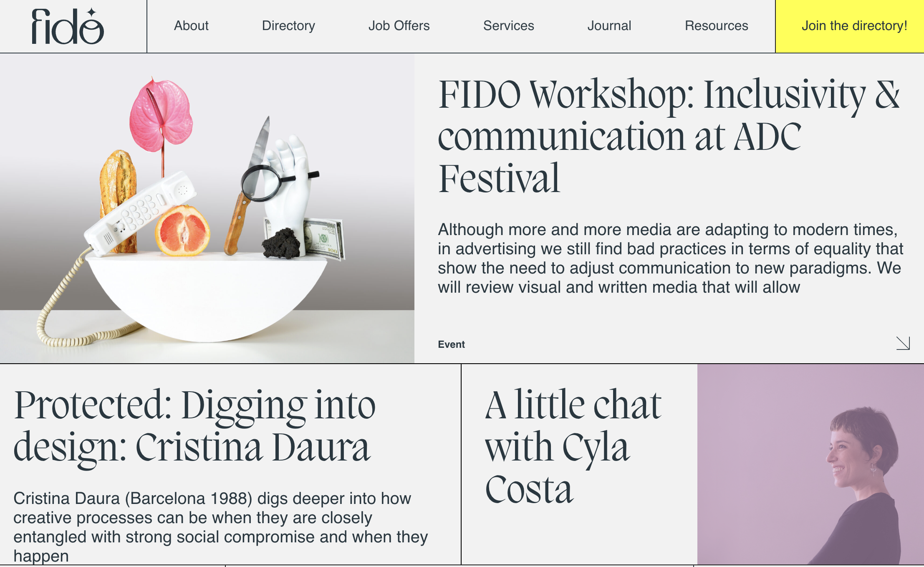Open the diagonal arrow on the workshop card

pyautogui.click(x=903, y=343)
